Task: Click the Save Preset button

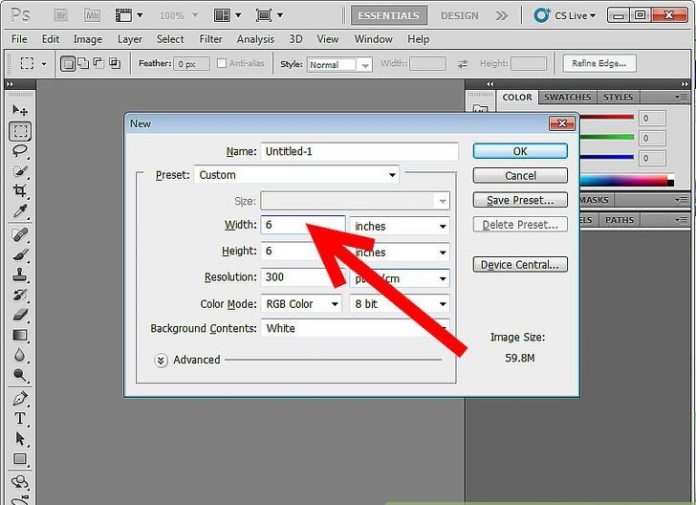Action: point(520,200)
